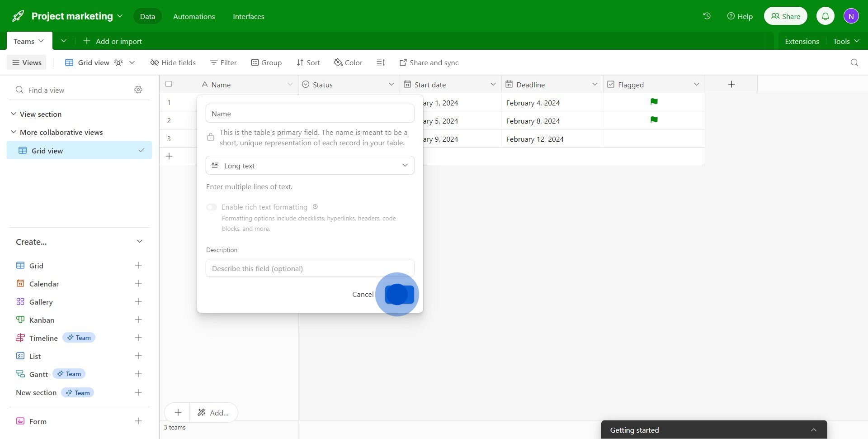Click Hide fields in toolbar

(173, 62)
